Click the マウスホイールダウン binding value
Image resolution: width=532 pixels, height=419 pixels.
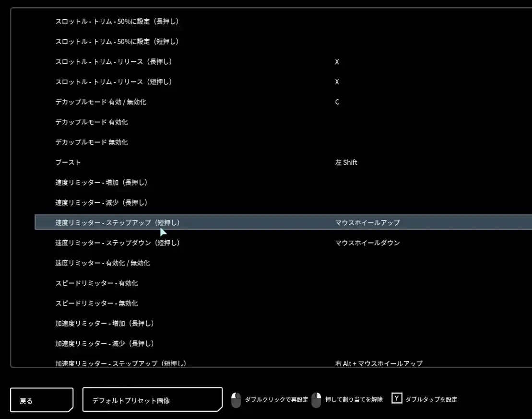(367, 243)
